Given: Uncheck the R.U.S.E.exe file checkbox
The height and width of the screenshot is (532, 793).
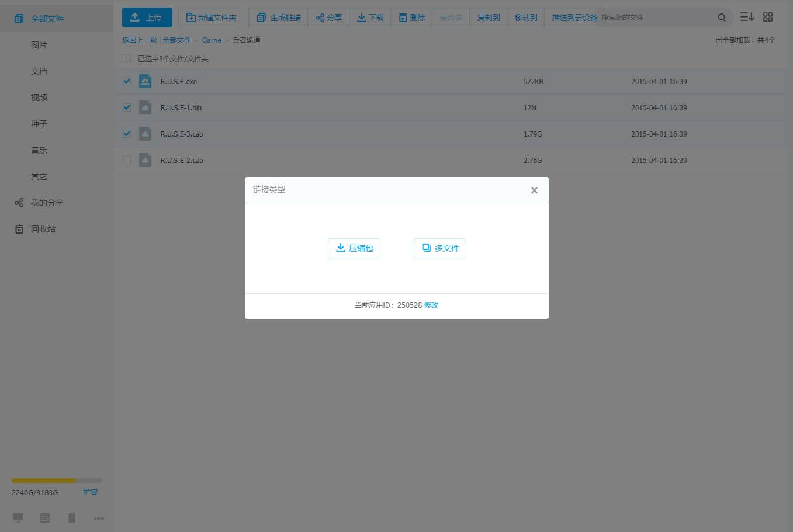Looking at the screenshot, I should (x=127, y=81).
